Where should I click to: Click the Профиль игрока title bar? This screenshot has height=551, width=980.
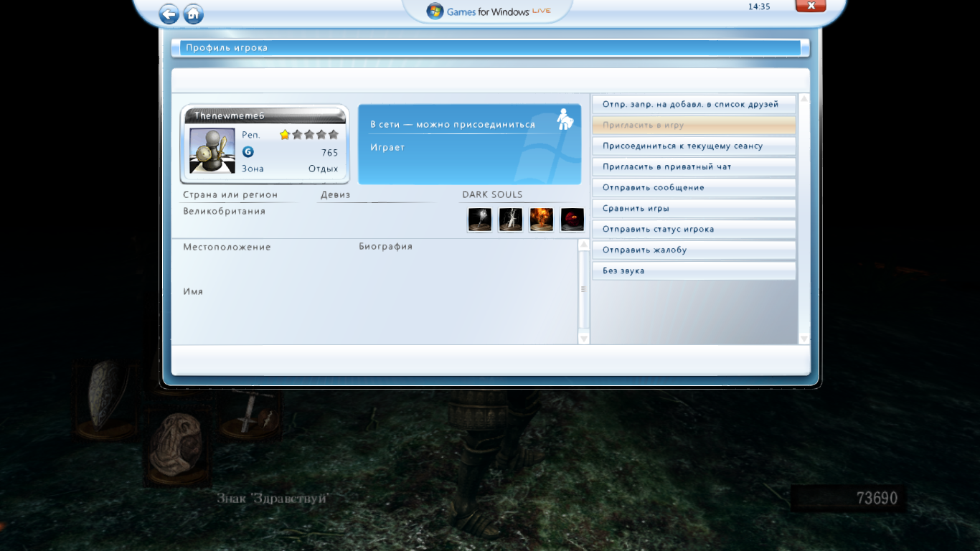(x=490, y=48)
